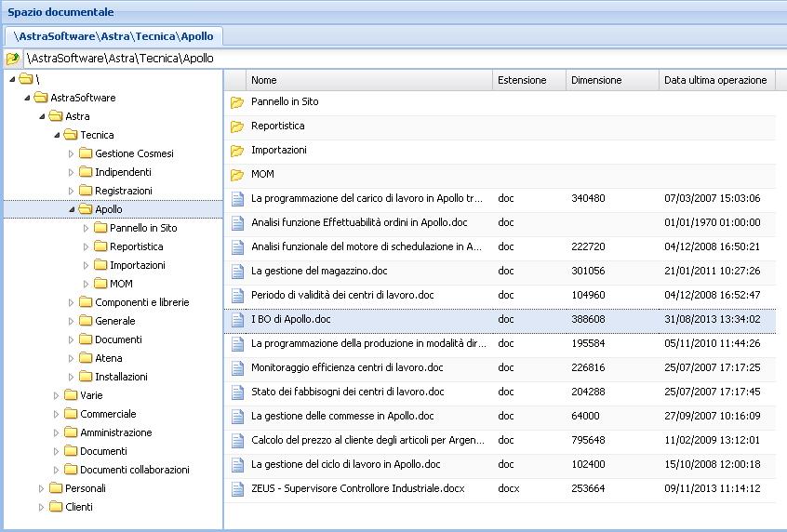Click document icon of I BO di Apollo.doc
The height and width of the screenshot is (532, 787).
click(237, 319)
